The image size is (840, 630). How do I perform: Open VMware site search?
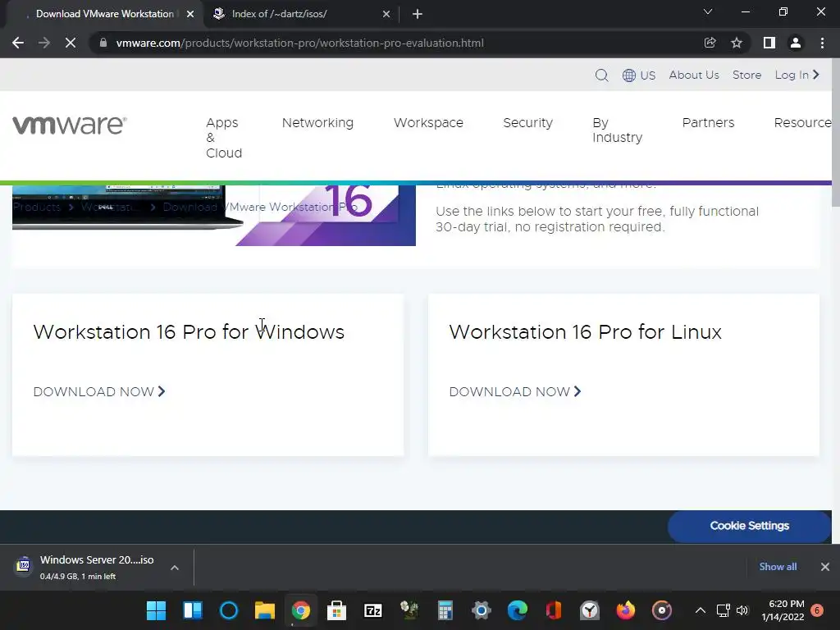pos(601,75)
